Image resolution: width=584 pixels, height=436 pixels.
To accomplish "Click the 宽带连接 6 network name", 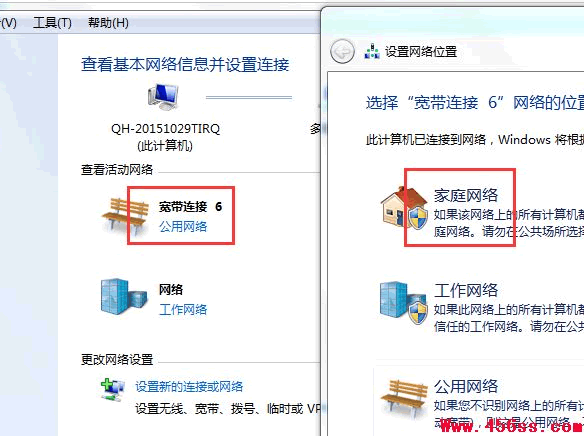I will pyautogui.click(x=190, y=207).
